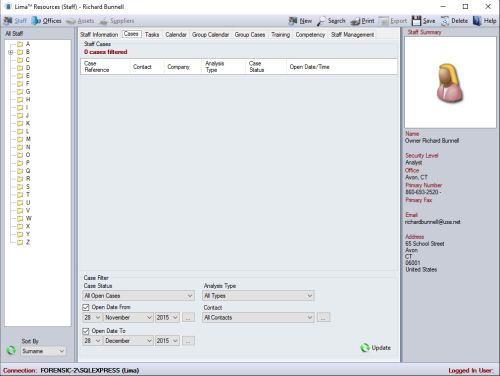Open the Case Status dropdown
Image resolution: width=500 pixels, height=376 pixels.
pos(138,296)
